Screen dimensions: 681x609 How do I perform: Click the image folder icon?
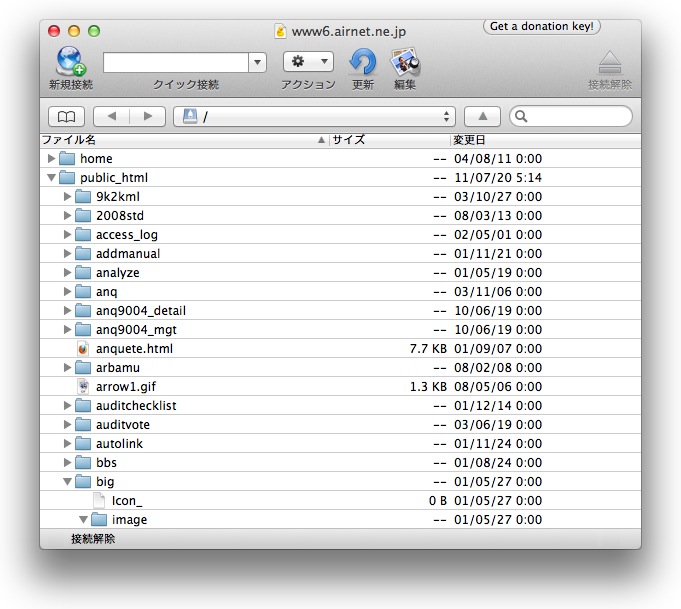click(x=99, y=520)
